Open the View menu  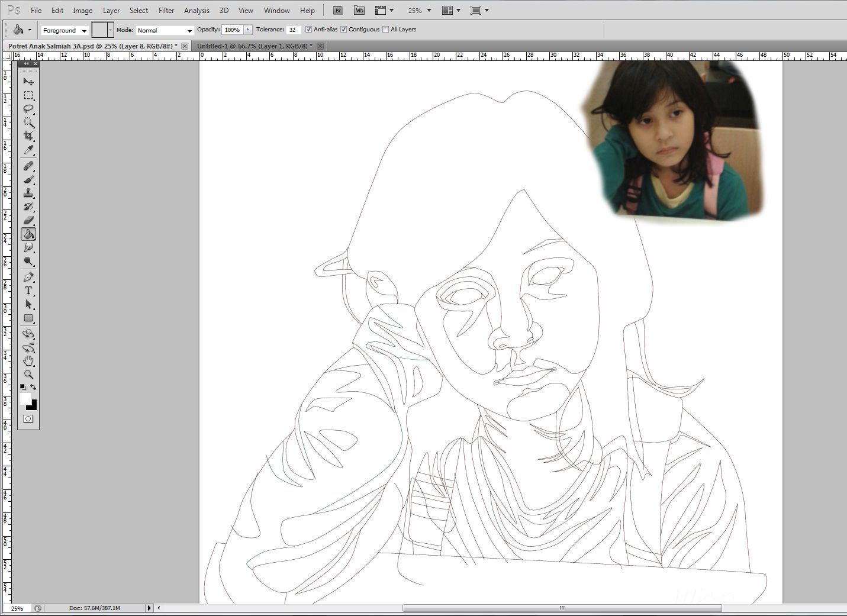pos(246,10)
